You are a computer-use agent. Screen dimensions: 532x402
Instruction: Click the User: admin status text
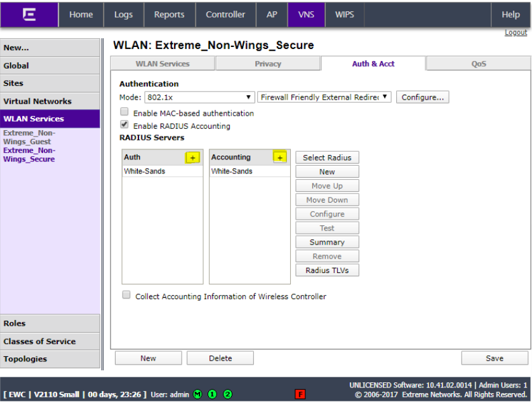point(170,394)
